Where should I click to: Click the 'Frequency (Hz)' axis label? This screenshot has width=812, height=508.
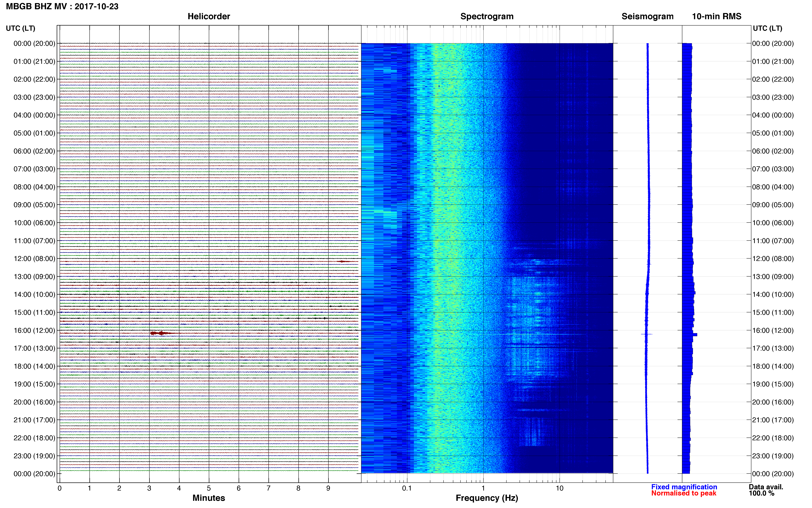(x=487, y=498)
